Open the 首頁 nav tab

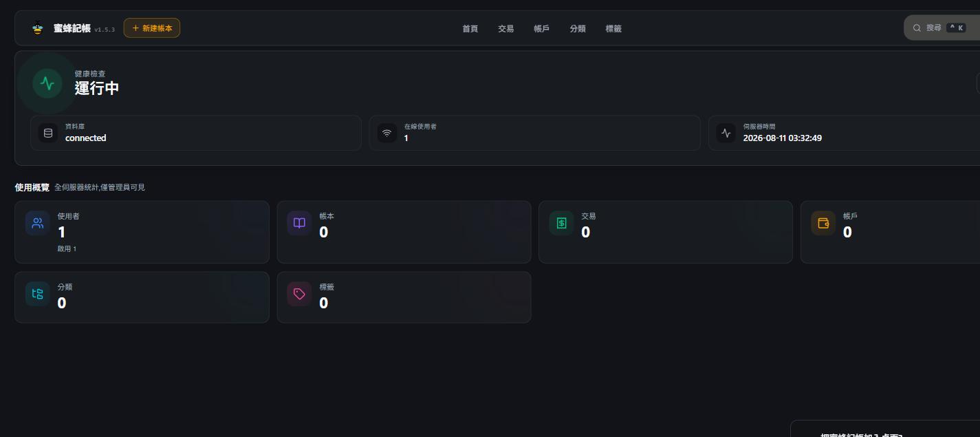pos(470,29)
